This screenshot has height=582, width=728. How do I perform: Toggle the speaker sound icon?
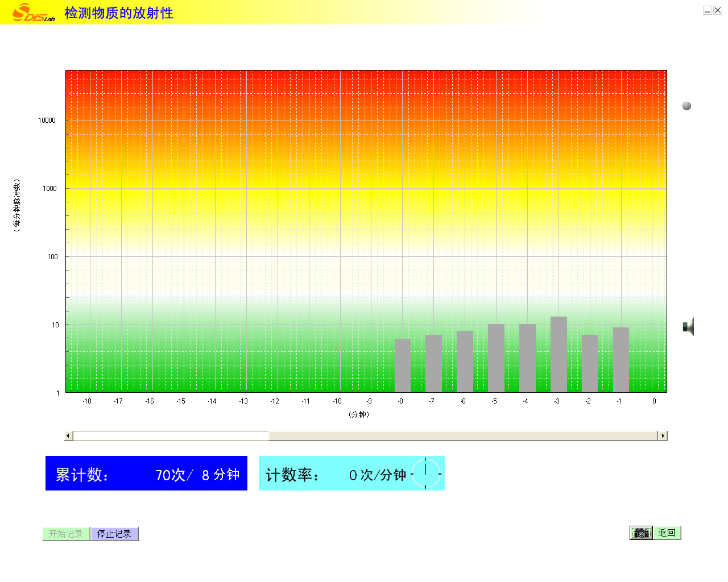click(x=688, y=327)
